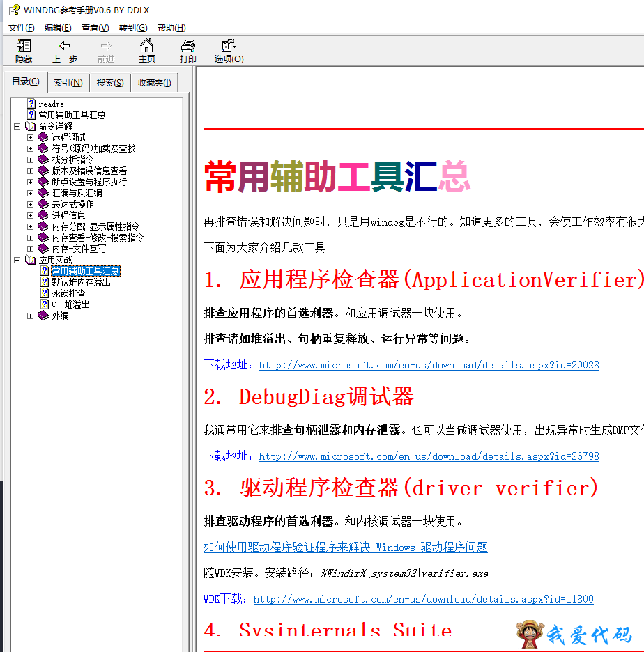This screenshot has height=652, width=644.
Task: Click the purple book icon beside 外编
Action: 43,316
